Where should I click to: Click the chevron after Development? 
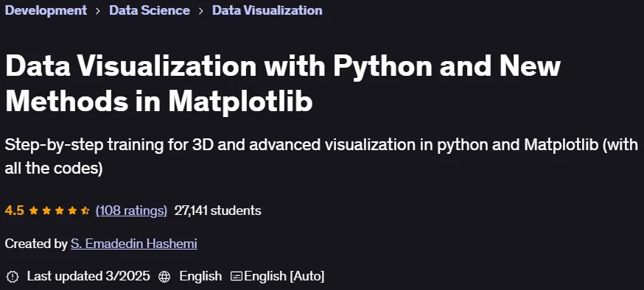[x=98, y=10]
